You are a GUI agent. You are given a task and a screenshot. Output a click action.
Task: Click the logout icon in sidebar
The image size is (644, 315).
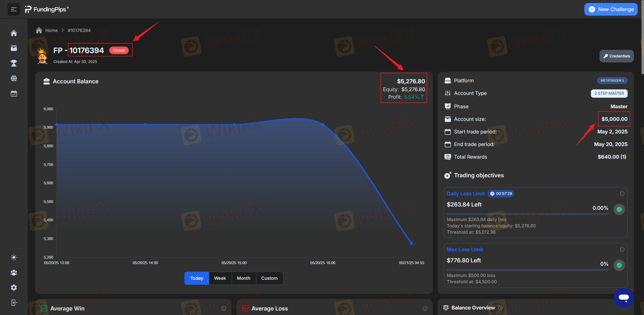click(x=14, y=303)
